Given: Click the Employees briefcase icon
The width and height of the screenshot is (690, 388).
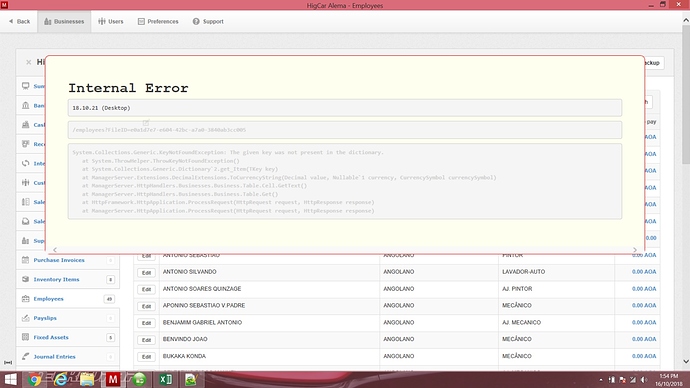Looking at the screenshot, I should click(26, 299).
